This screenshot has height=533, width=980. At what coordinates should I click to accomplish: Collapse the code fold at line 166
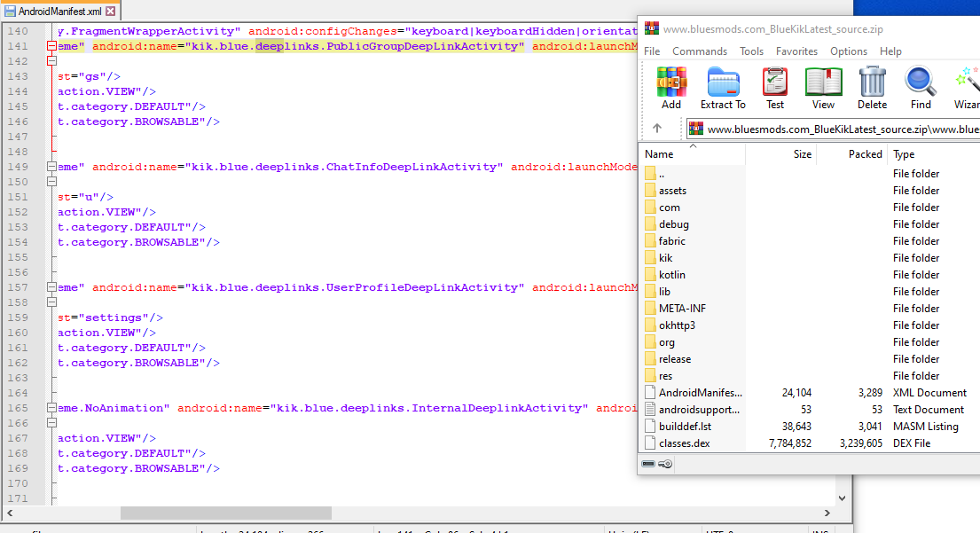tap(51, 423)
